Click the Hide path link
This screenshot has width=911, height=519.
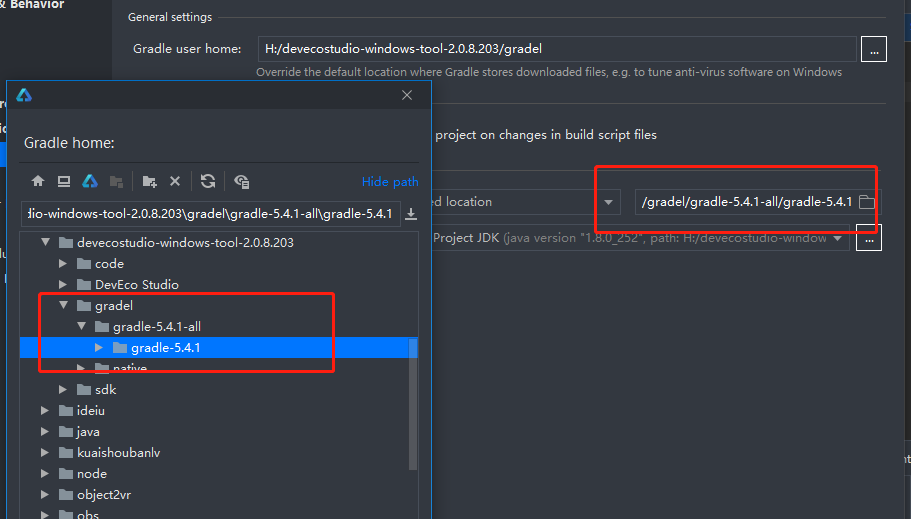[x=390, y=181]
